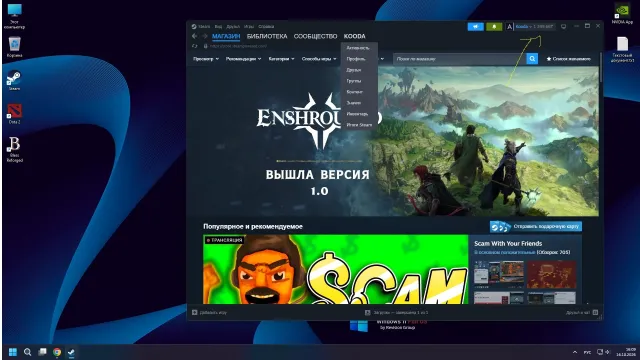Click into the store search field
The image size is (640, 360).
coord(459,59)
